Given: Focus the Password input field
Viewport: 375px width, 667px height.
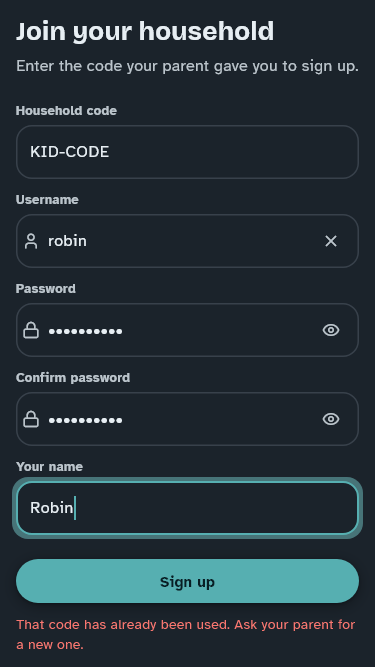Looking at the screenshot, I should pos(187,330).
